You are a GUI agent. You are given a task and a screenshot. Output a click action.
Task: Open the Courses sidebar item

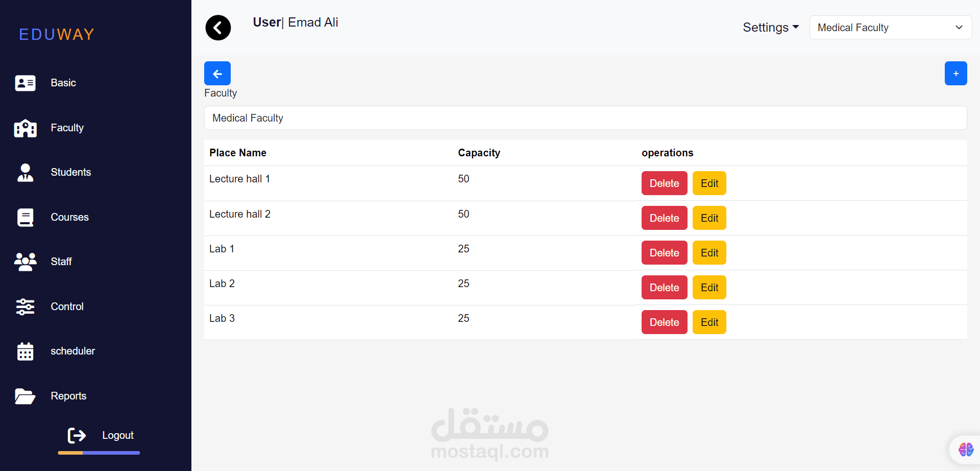click(x=70, y=217)
